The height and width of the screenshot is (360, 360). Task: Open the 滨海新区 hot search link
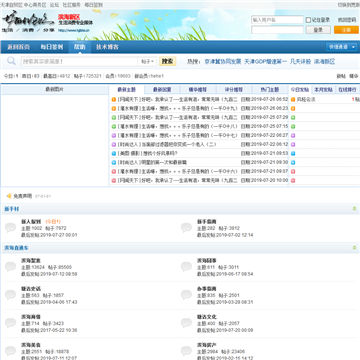pyautogui.click(x=324, y=62)
